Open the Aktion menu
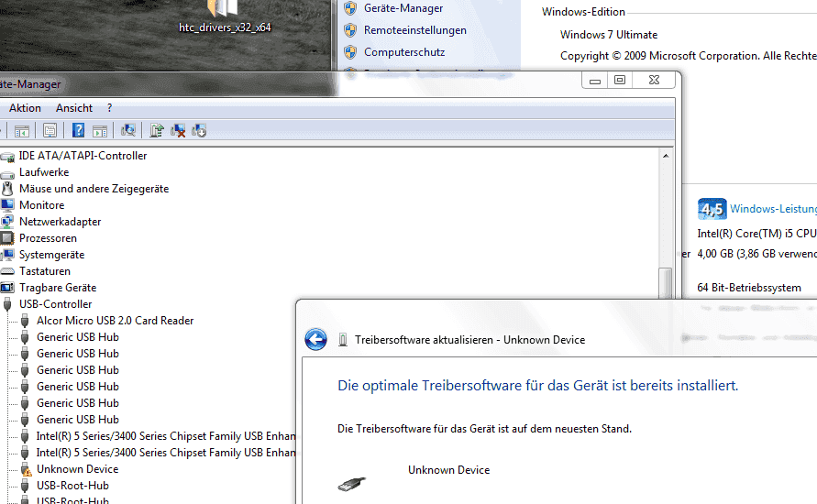 [25, 108]
